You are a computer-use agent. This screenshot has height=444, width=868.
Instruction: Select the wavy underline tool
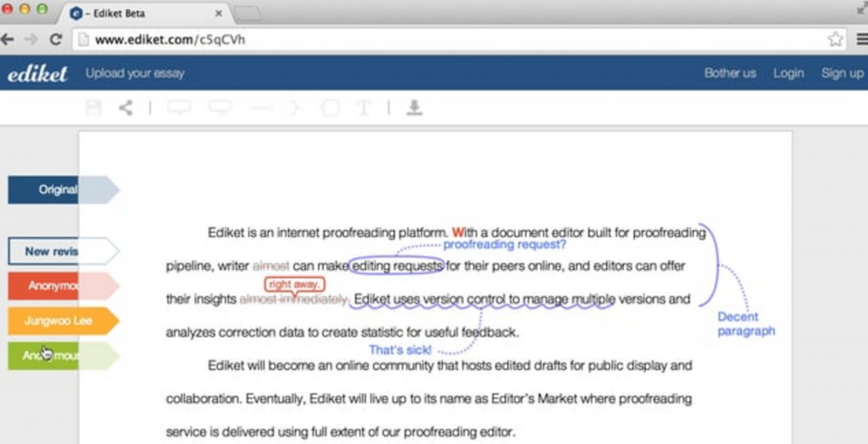(260, 108)
